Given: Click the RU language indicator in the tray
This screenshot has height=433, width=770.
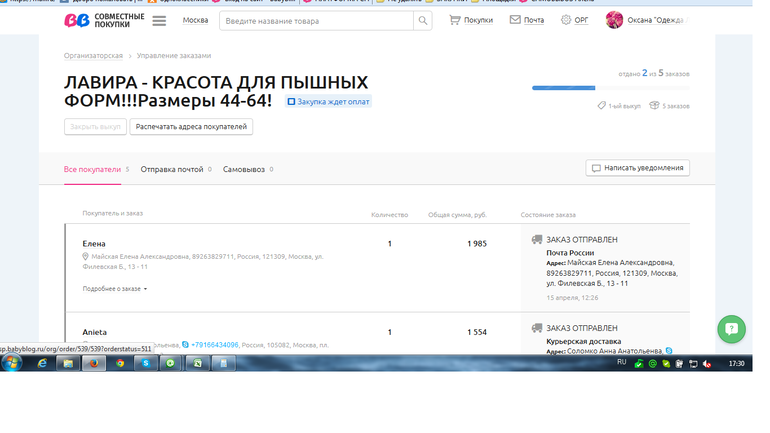Looking at the screenshot, I should 622,362.
